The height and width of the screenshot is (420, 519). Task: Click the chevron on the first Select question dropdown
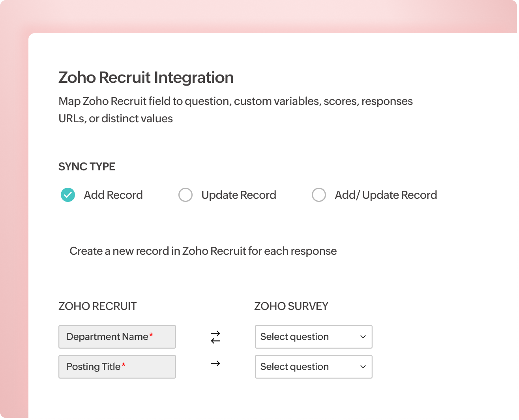click(362, 337)
